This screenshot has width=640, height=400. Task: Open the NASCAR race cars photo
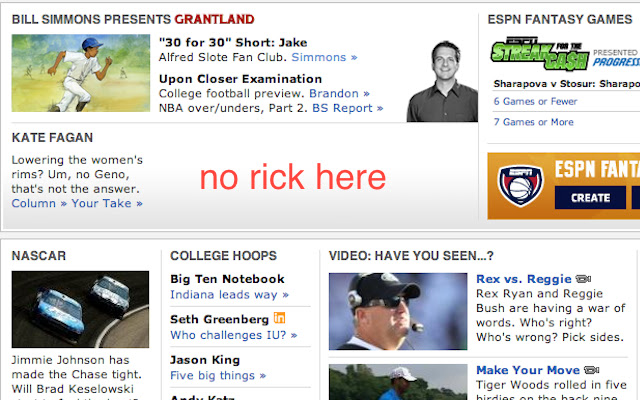point(80,309)
